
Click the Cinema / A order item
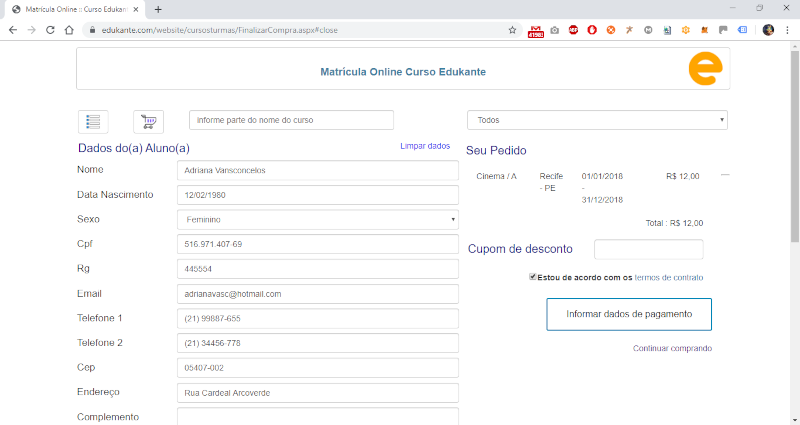(496, 176)
